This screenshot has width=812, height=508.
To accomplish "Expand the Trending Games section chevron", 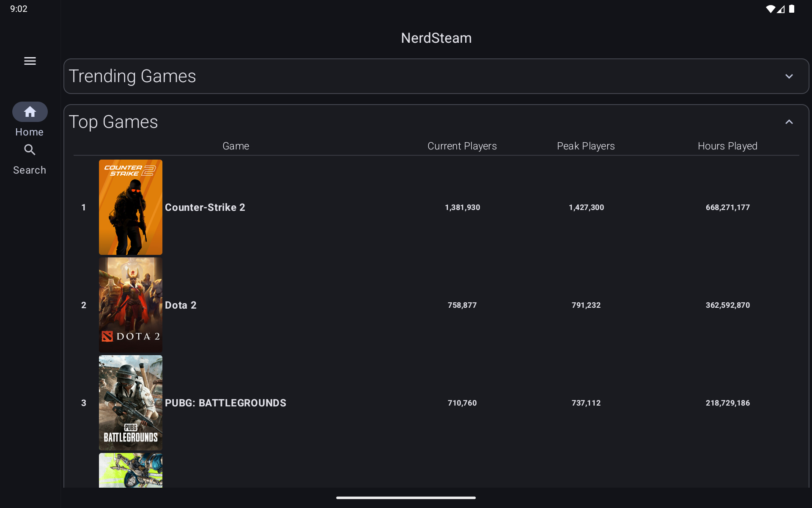I will (789, 77).
